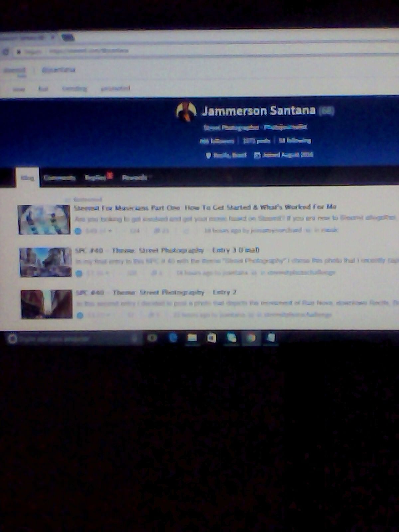
Task: Open thumbnail of Steemit For Musicians post
Action: pyautogui.click(x=44, y=220)
